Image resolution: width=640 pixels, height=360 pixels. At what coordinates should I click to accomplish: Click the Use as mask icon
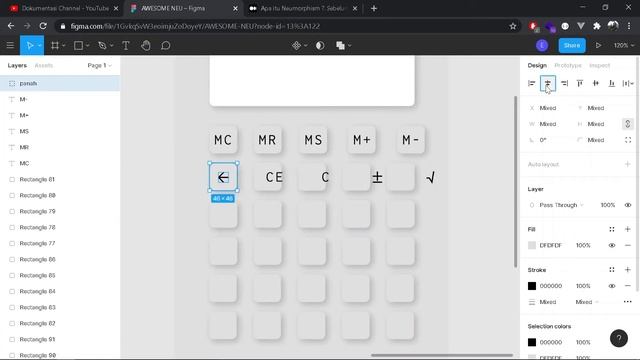320,45
